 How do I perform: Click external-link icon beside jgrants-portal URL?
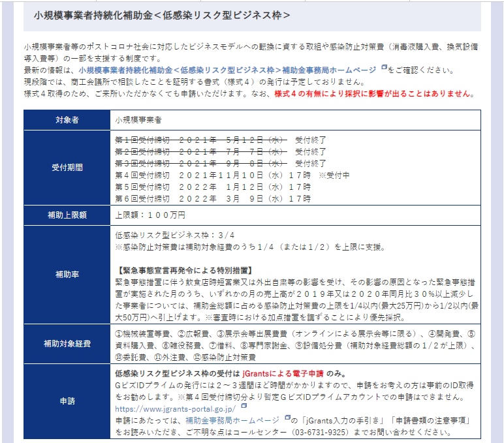coord(244,406)
